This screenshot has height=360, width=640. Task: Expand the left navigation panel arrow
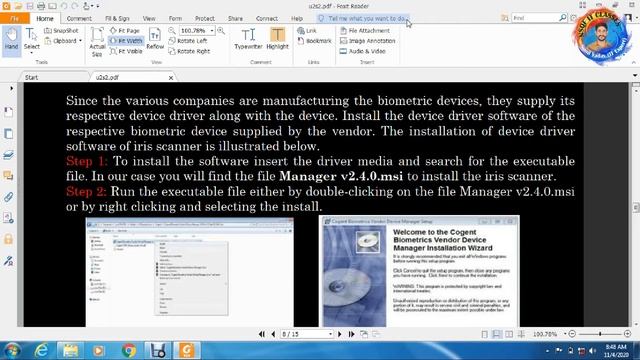click(11, 88)
